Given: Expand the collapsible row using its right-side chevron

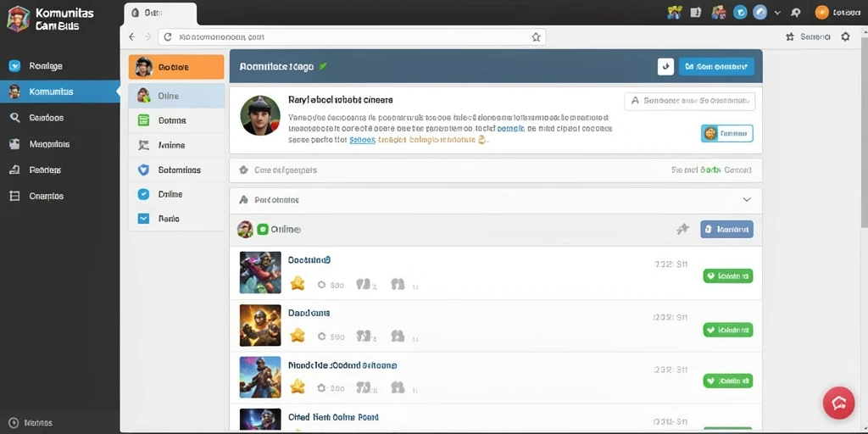Looking at the screenshot, I should [x=747, y=200].
